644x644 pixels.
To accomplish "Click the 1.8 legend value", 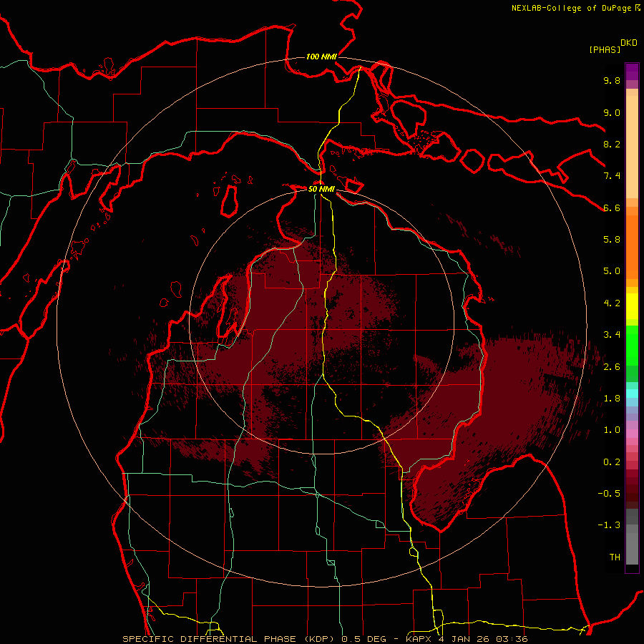I will point(612,399).
